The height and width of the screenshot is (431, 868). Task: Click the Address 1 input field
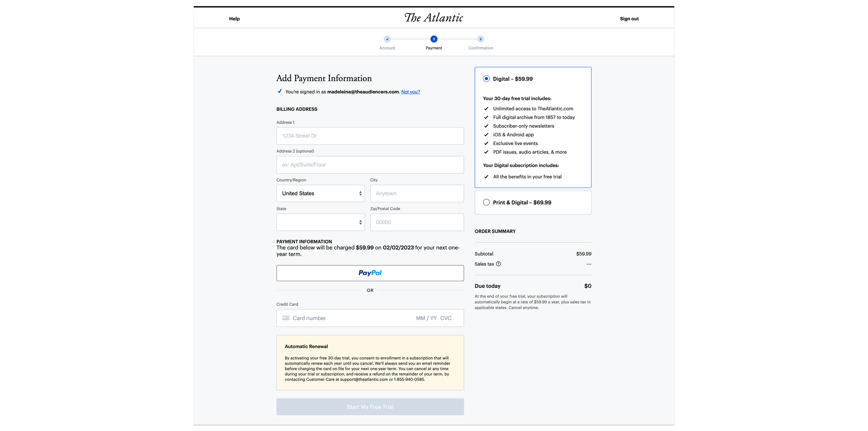tap(370, 135)
